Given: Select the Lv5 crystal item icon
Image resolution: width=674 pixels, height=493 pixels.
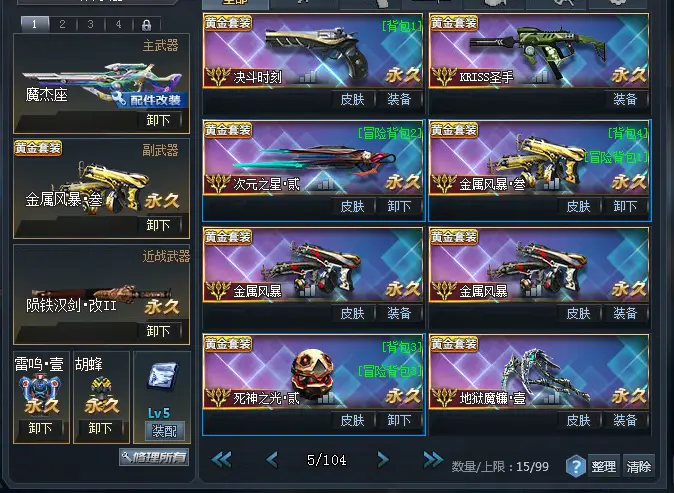Looking at the screenshot, I should 162,377.
